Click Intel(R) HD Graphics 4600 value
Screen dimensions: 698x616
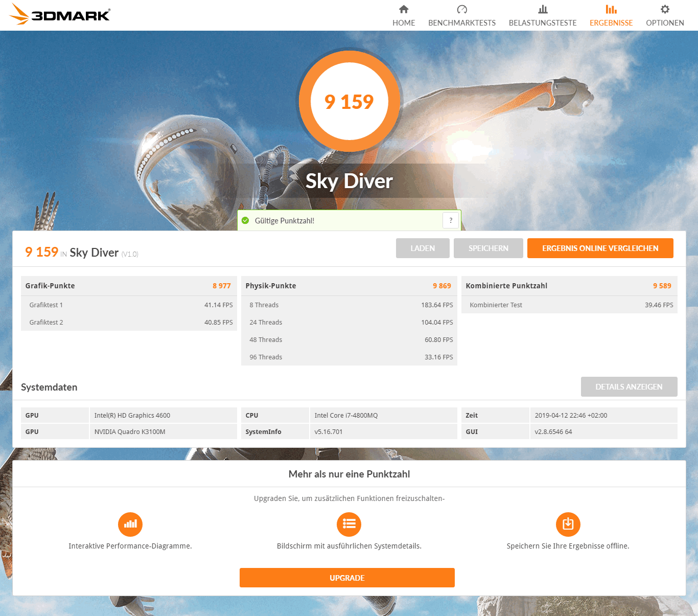point(132,415)
